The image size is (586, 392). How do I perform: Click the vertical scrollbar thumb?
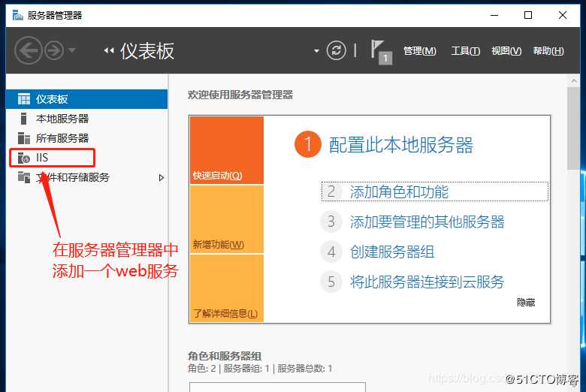pyautogui.click(x=574, y=128)
